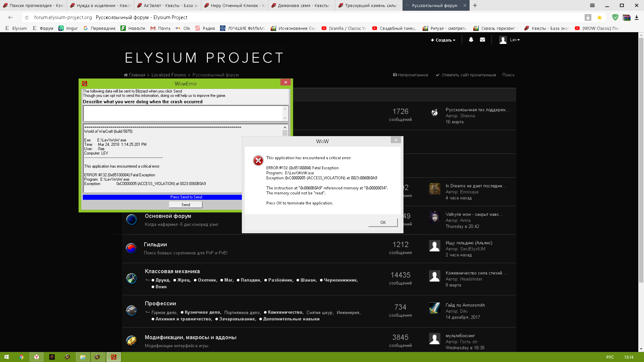The width and height of the screenshot is (644, 362).
Task: Click the bookmark star in address bar
Action: pyautogui.click(x=599, y=17)
